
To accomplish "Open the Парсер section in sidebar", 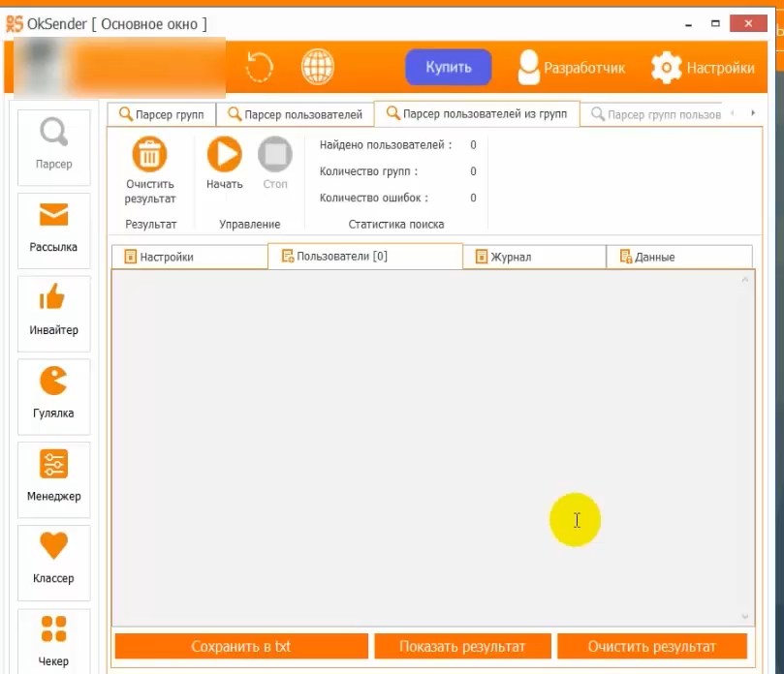I will [53, 143].
